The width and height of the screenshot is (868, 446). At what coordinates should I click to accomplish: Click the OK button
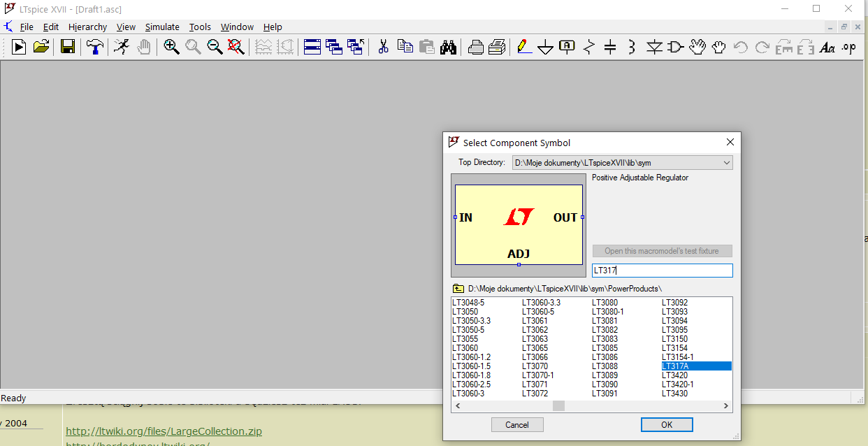[x=667, y=424]
